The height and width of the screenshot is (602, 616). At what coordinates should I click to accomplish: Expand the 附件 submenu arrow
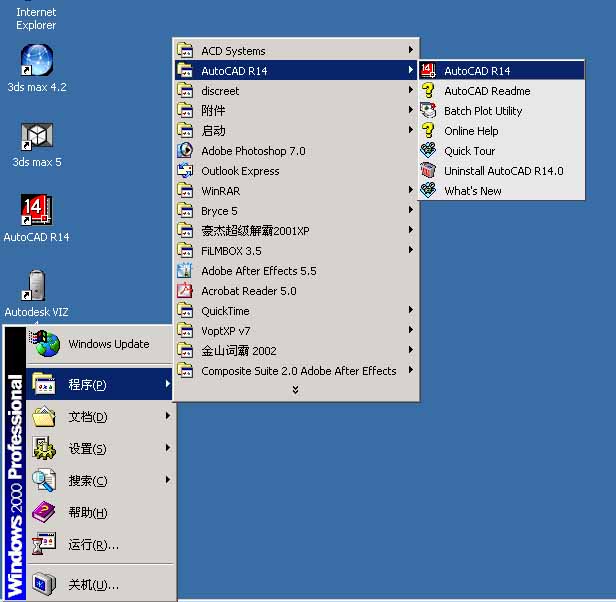[x=411, y=110]
